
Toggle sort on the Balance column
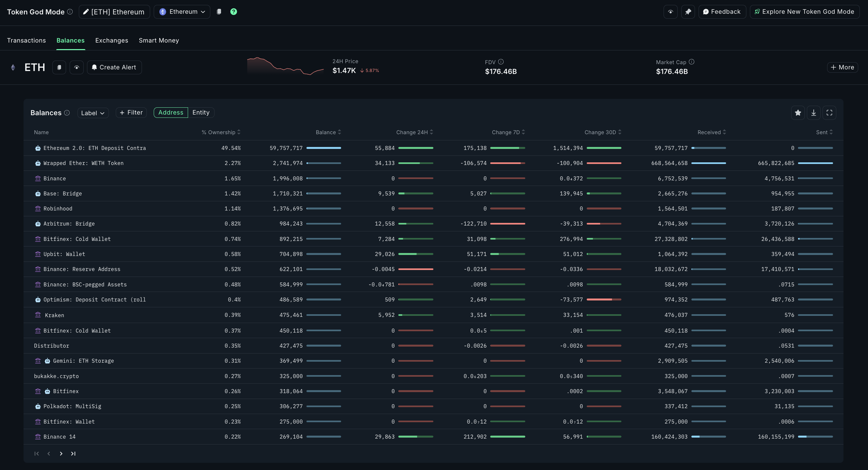tap(340, 132)
